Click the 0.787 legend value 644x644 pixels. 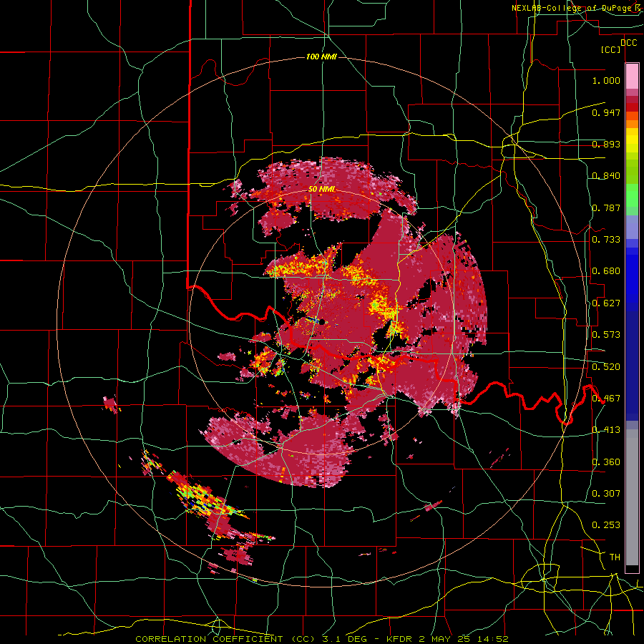606,208
